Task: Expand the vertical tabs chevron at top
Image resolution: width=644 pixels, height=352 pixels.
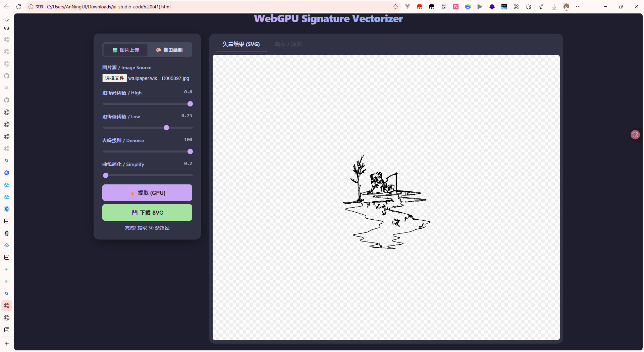Action: pos(7,20)
